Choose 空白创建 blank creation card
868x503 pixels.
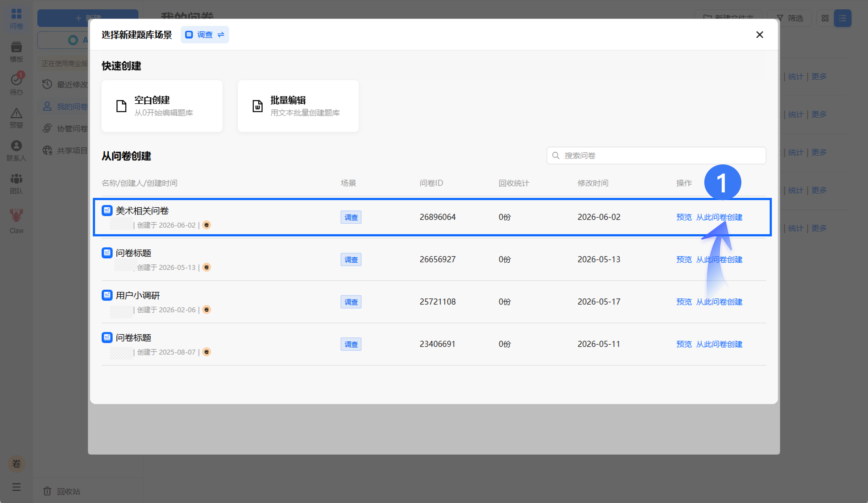tap(162, 106)
